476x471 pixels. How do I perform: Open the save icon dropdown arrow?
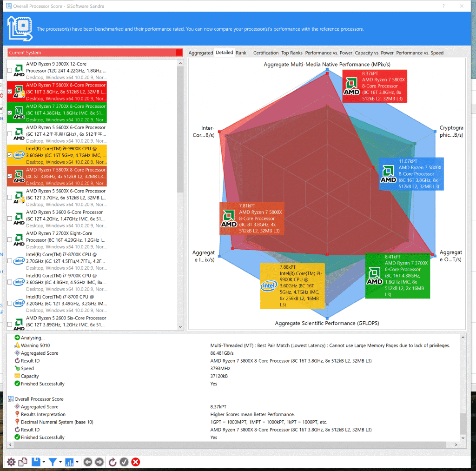point(44,462)
